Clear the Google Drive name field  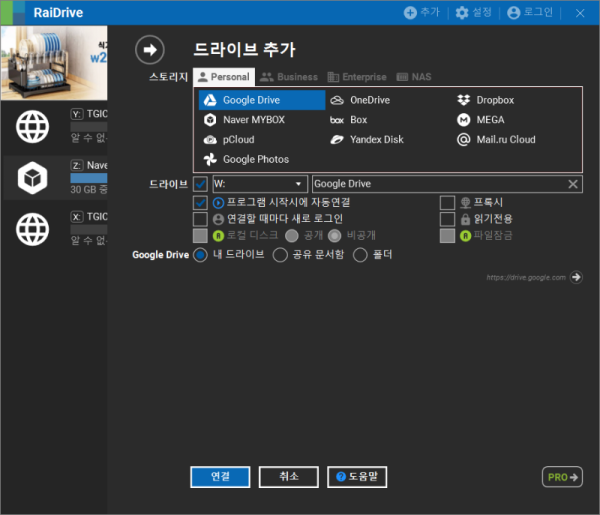point(573,184)
